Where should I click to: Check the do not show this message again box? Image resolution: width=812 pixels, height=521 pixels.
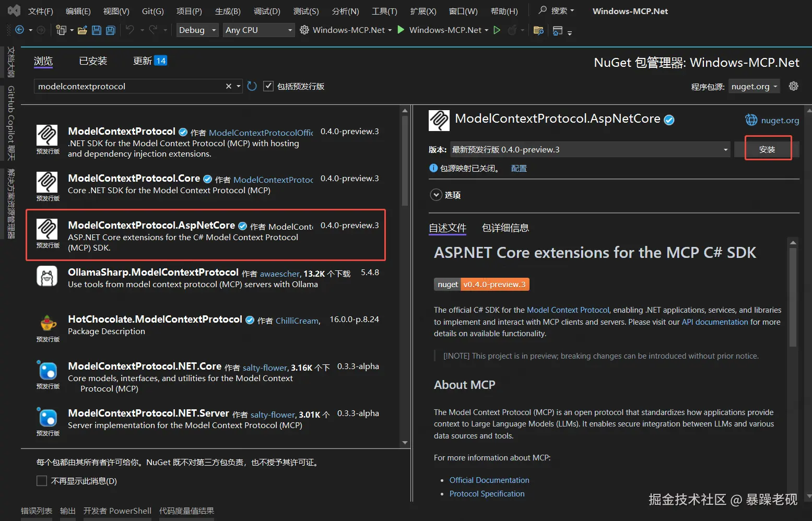[x=42, y=481]
